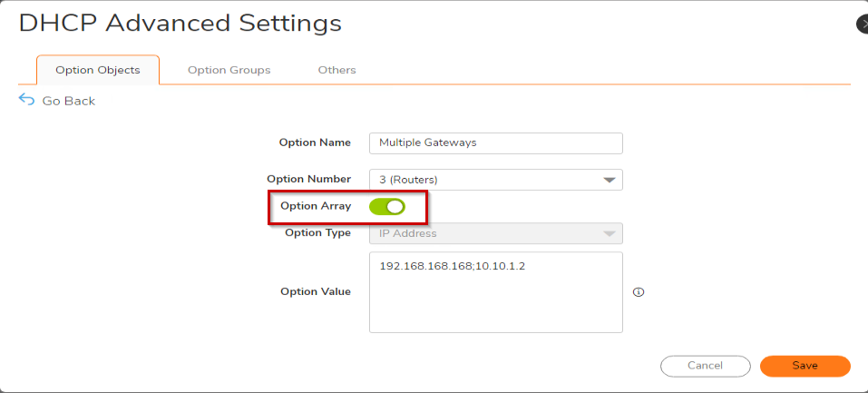868x393 pixels.
Task: Click the info icon beside Option Value
Action: (x=638, y=292)
